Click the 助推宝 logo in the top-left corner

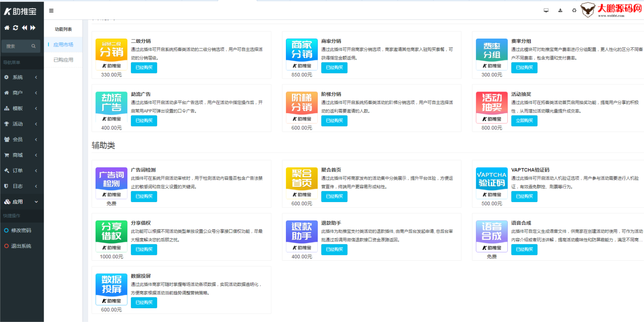[20, 10]
